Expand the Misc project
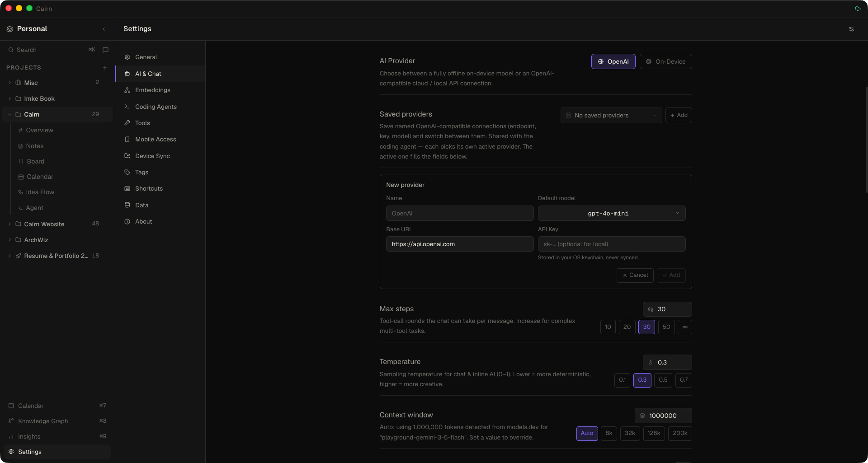868x463 pixels. [x=9, y=83]
